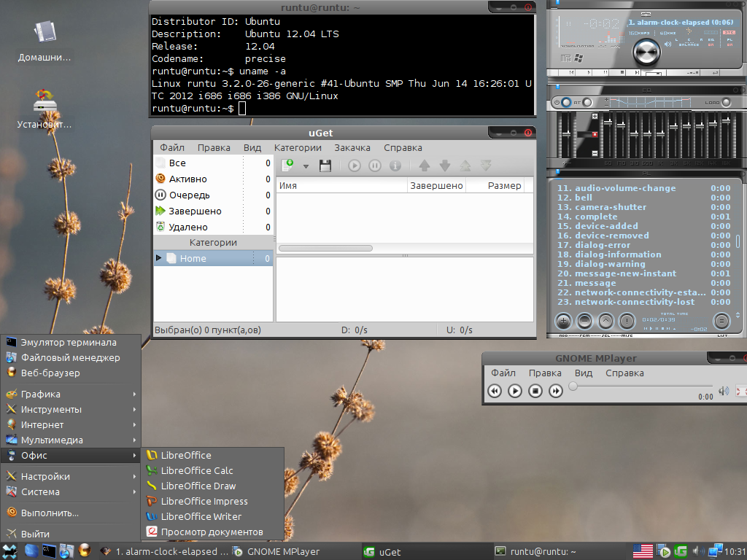Select the Завершено status row in uGet sidebar

coord(214,211)
